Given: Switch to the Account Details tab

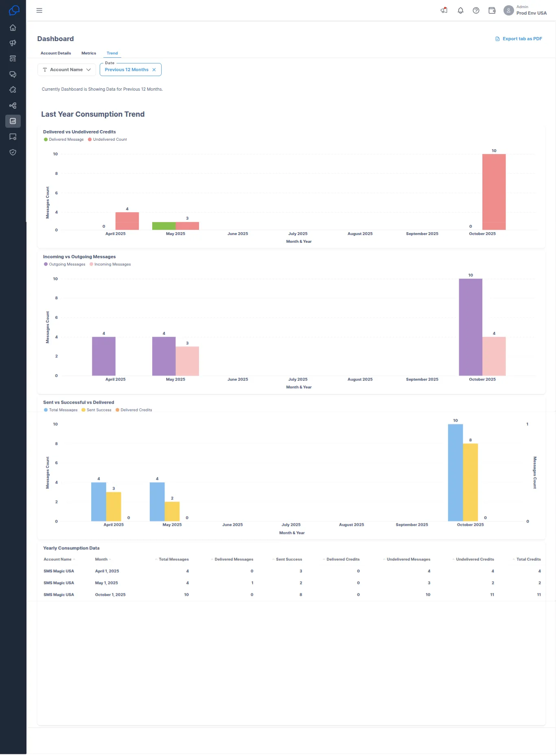Looking at the screenshot, I should click(56, 53).
